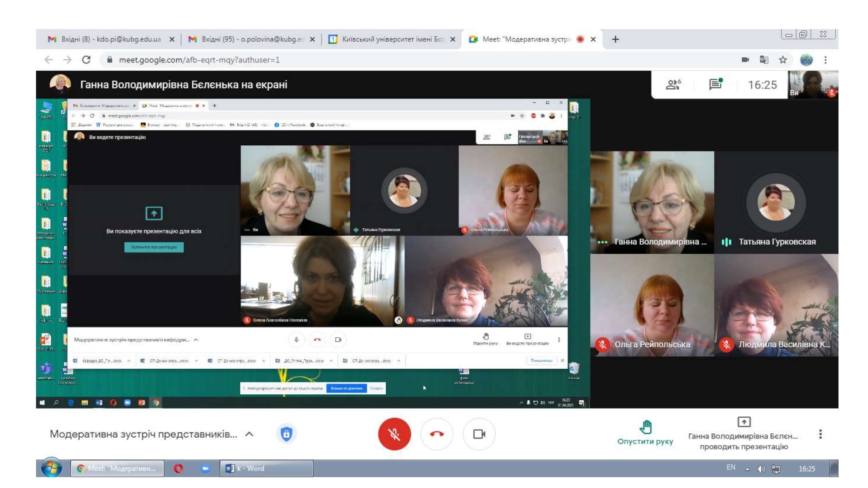Screen dimensions: 868x488
Task: Click the camera indicator icon in address bar
Action: pos(745,60)
